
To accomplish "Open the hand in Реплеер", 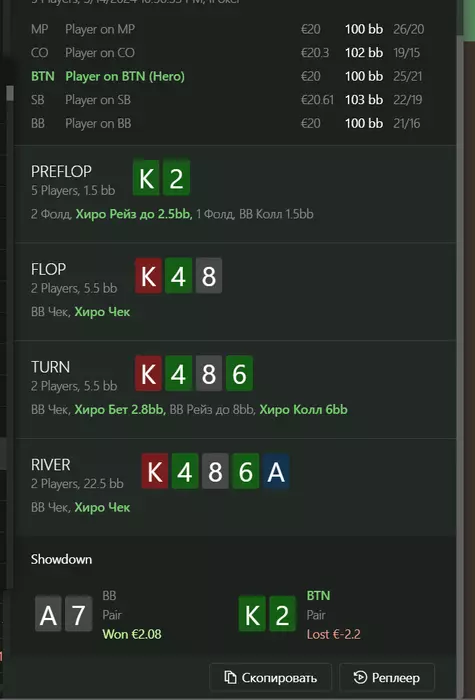I will click(x=387, y=678).
